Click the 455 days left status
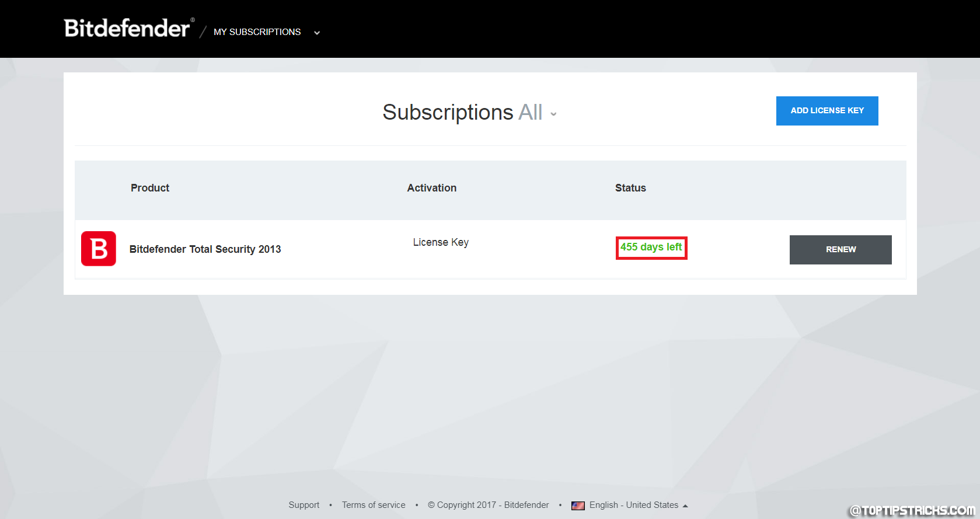980x519 pixels. click(x=651, y=248)
